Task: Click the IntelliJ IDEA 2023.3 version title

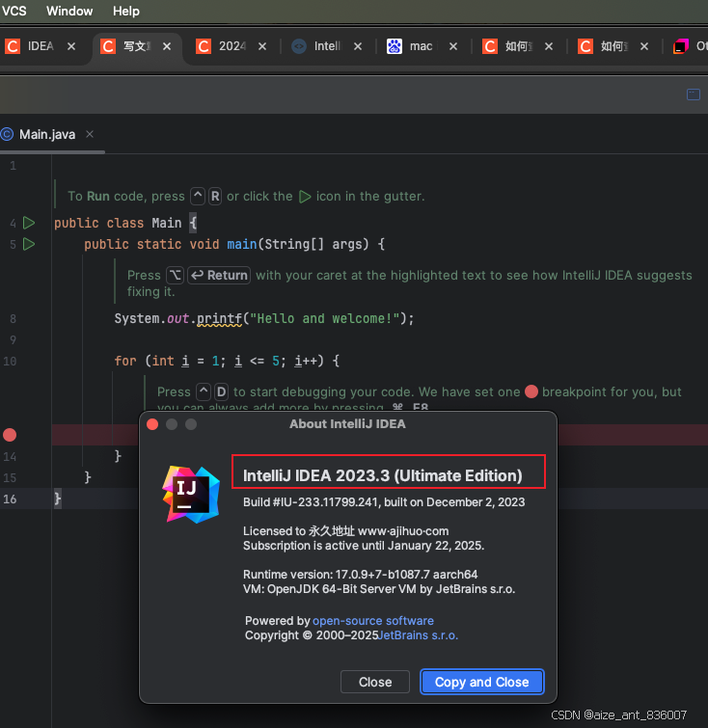Action: [382, 475]
